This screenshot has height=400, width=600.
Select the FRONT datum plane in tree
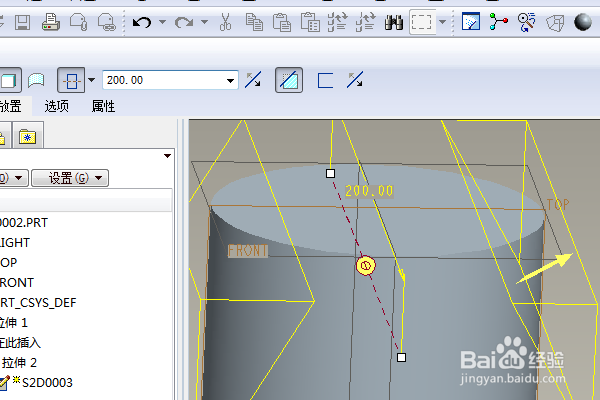17,282
